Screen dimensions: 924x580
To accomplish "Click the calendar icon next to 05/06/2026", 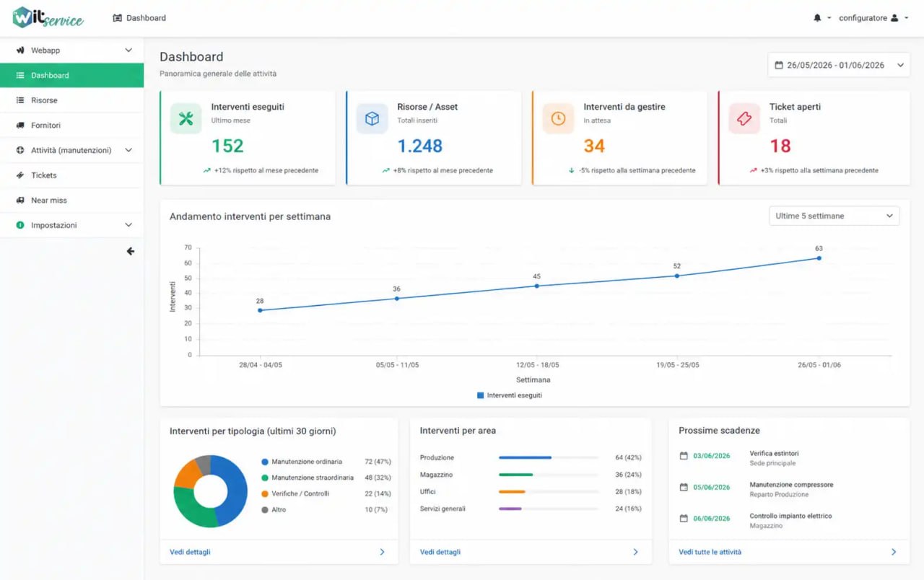I will [x=684, y=487].
